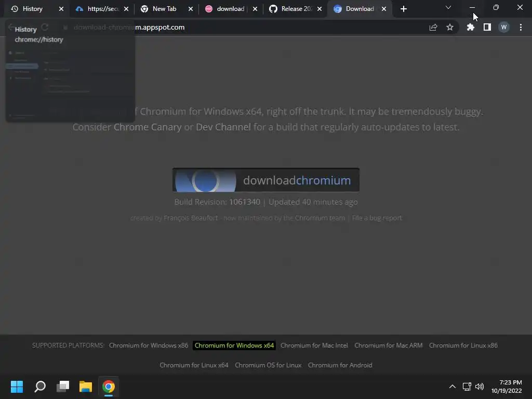Click File a bug report link
Image resolution: width=532 pixels, height=399 pixels.
click(x=377, y=218)
